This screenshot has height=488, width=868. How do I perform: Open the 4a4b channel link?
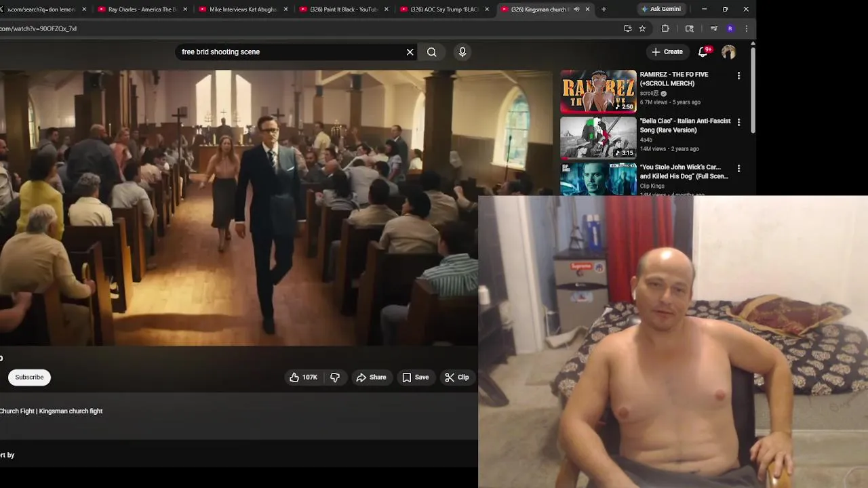646,140
